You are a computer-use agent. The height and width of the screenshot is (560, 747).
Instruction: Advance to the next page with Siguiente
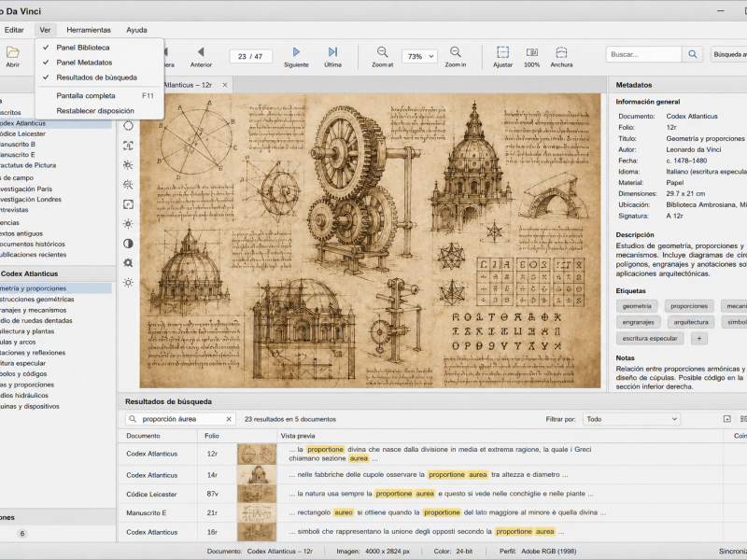(x=296, y=56)
